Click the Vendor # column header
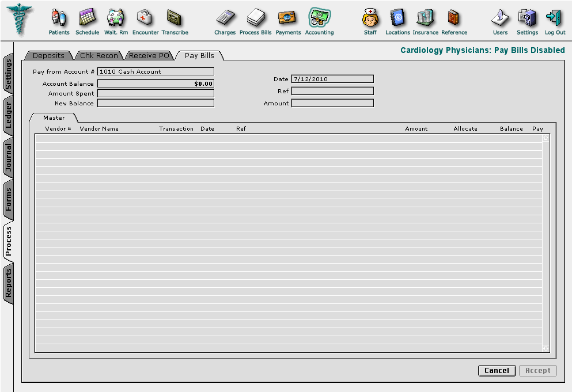572x392 pixels. pos(58,129)
